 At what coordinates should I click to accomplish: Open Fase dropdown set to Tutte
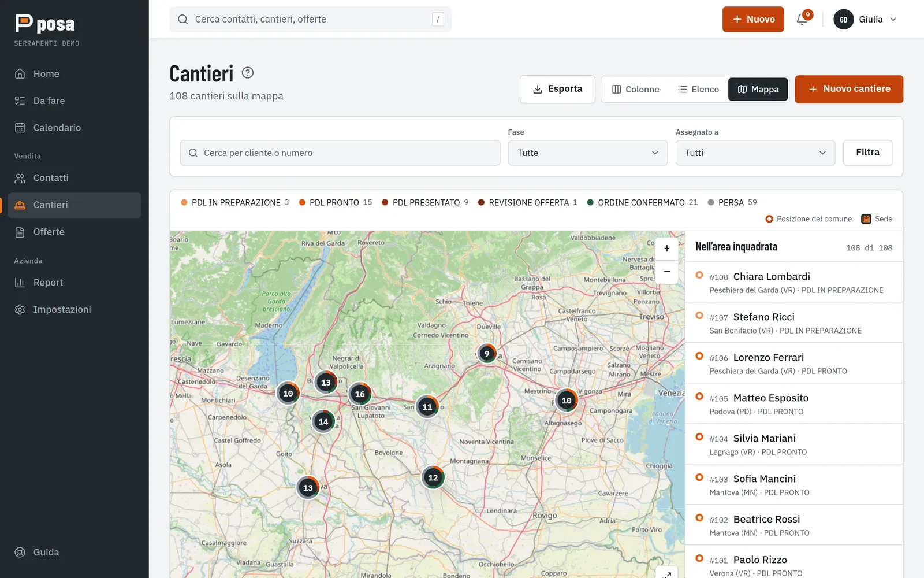tap(588, 153)
